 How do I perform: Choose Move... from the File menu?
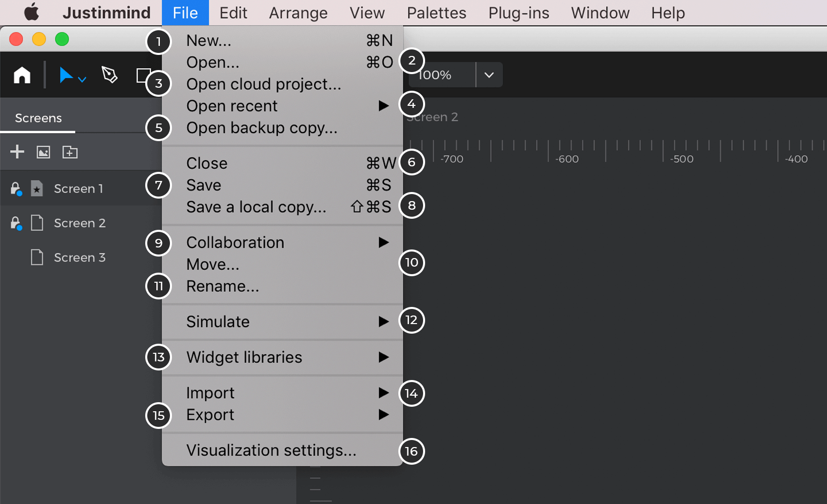(x=282, y=264)
